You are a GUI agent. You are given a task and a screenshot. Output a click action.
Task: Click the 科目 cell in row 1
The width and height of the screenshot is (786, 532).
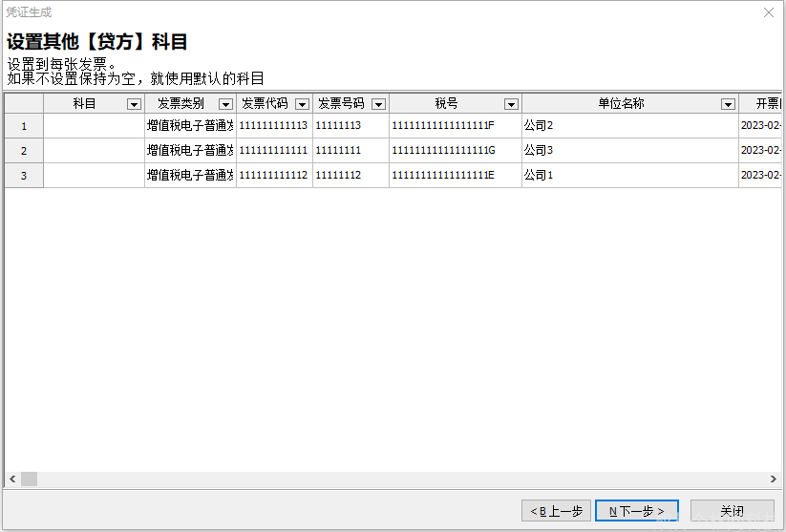[x=94, y=126]
